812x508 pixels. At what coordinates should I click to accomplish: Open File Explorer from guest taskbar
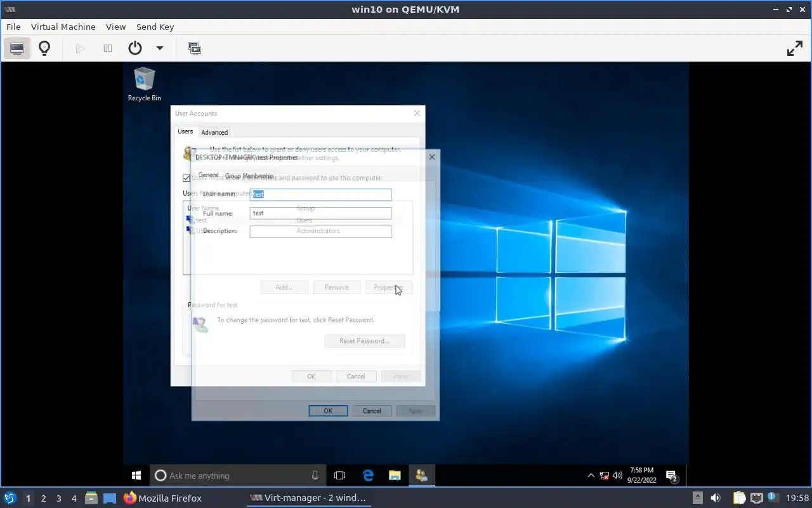click(395, 475)
